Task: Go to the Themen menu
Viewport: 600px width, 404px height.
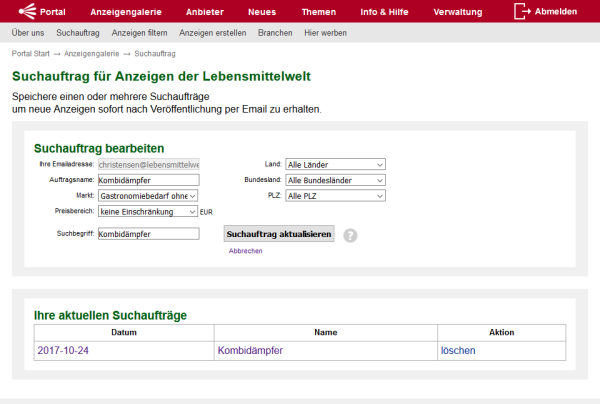Action: (x=318, y=12)
